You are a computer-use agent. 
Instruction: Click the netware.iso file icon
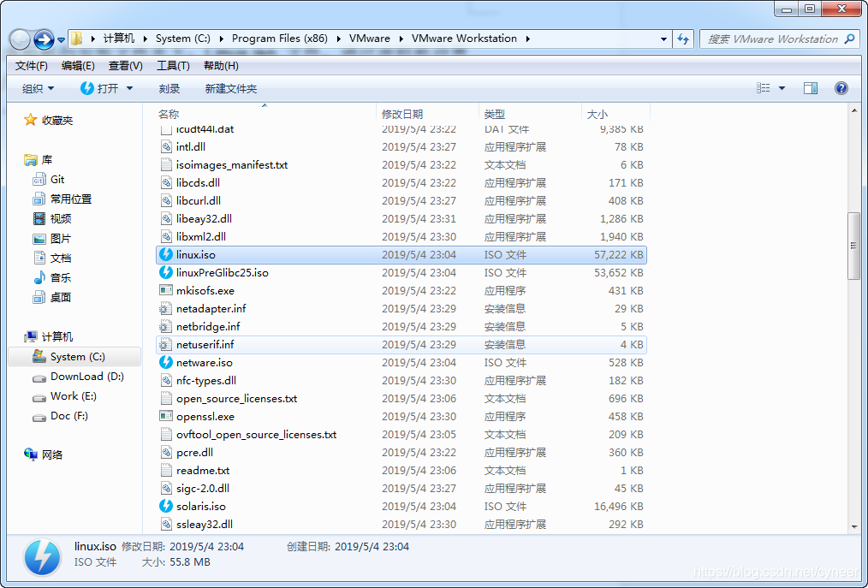pyautogui.click(x=165, y=363)
